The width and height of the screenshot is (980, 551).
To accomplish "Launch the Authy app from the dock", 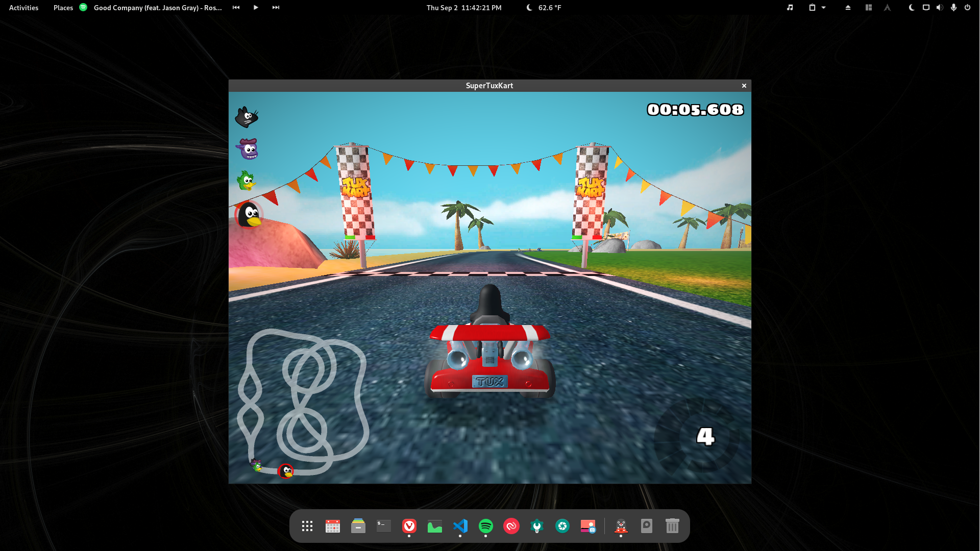I will (511, 526).
